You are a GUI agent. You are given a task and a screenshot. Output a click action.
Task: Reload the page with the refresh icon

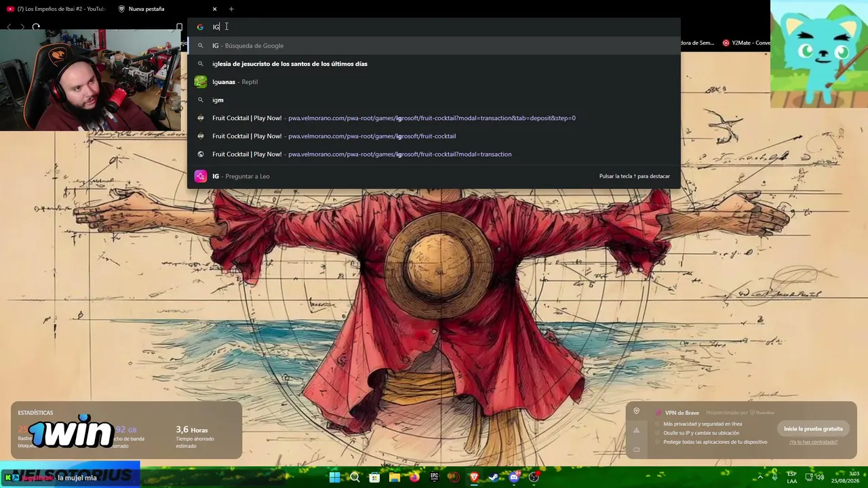pos(36,27)
